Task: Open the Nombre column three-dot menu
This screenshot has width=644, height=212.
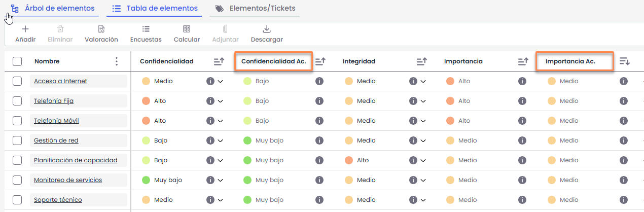Action: 117,61
